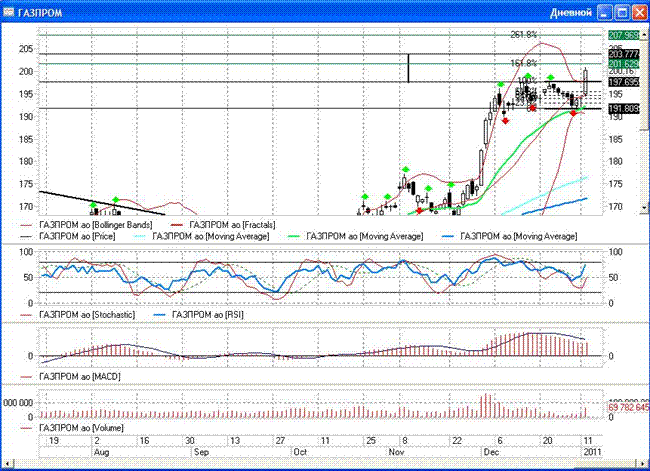Select the Volume legend entry
The height and width of the screenshot is (471, 650).
coord(72,427)
